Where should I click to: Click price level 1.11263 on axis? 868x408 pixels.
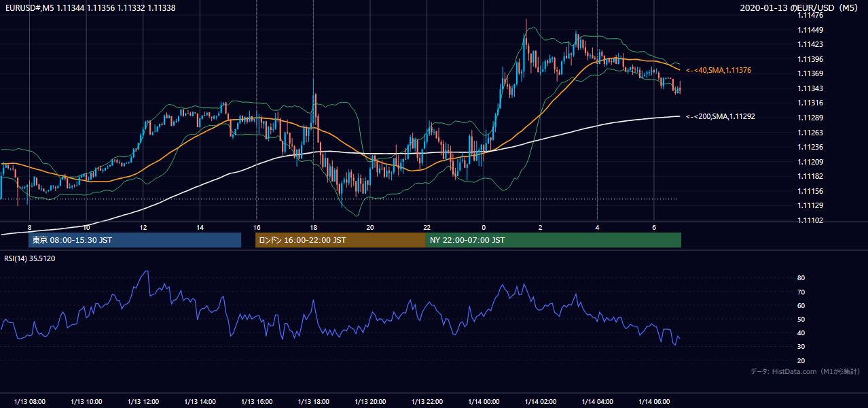click(x=810, y=133)
